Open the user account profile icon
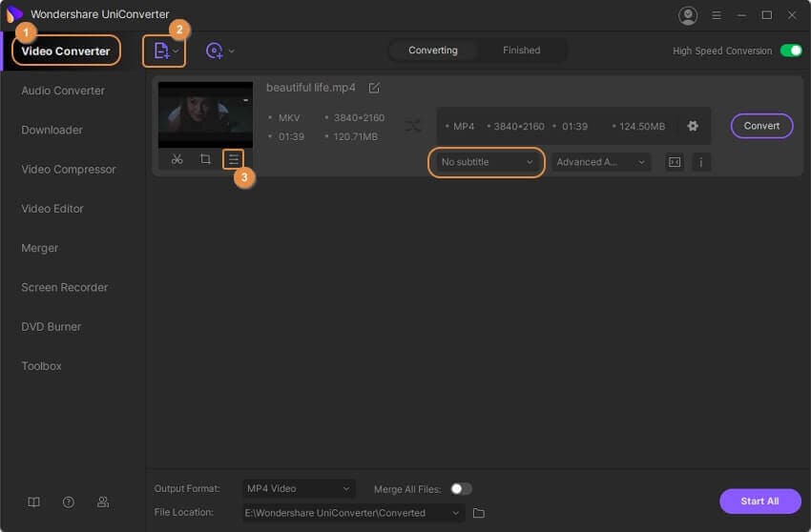This screenshot has height=532, width=811. click(x=687, y=15)
